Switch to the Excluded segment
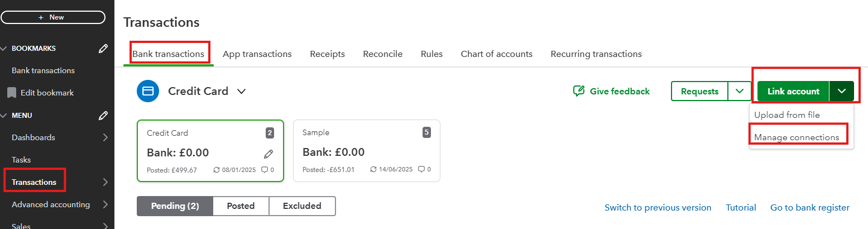The image size is (868, 229). click(x=302, y=206)
